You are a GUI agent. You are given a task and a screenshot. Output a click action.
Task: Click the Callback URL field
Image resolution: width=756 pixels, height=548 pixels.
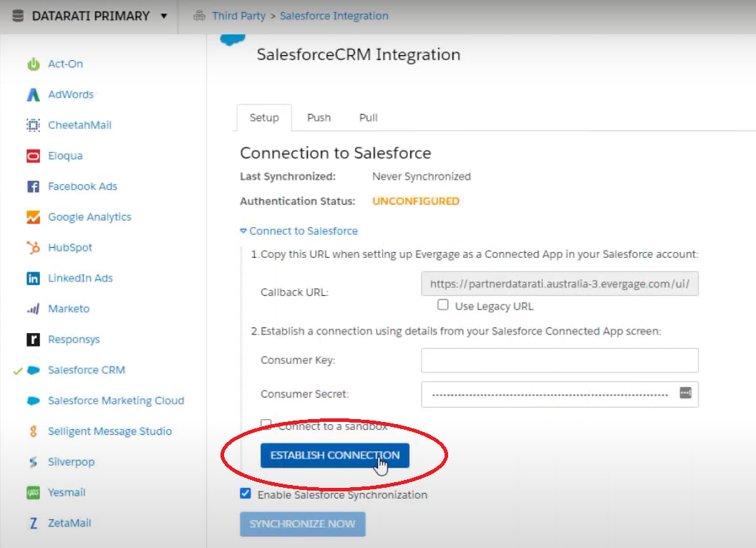(x=559, y=284)
